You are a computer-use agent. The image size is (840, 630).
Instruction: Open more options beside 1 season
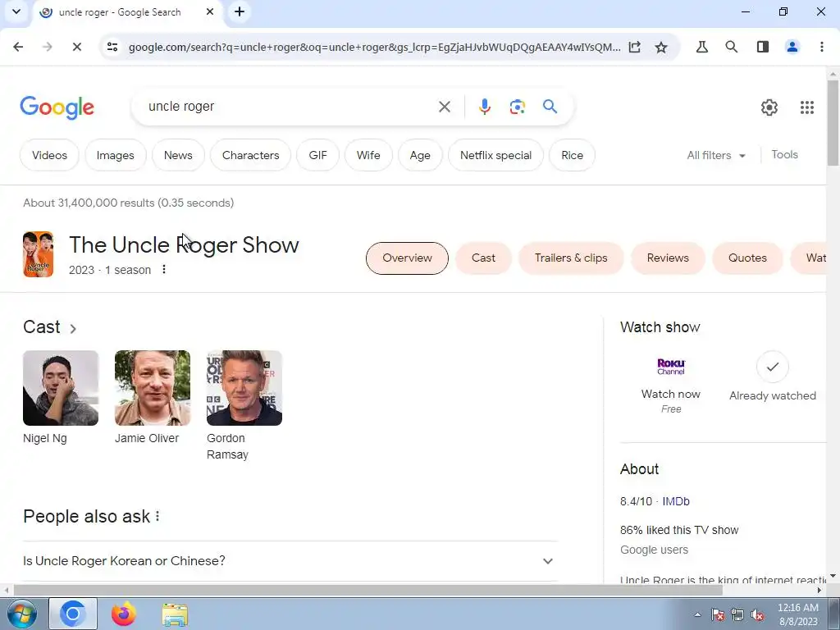point(164,269)
